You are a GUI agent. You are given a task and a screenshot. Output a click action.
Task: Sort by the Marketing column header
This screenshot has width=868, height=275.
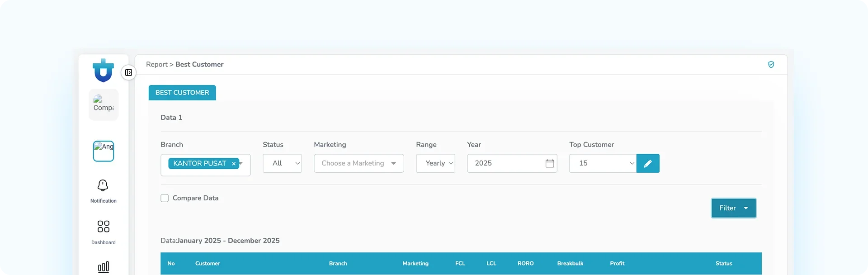(415, 264)
